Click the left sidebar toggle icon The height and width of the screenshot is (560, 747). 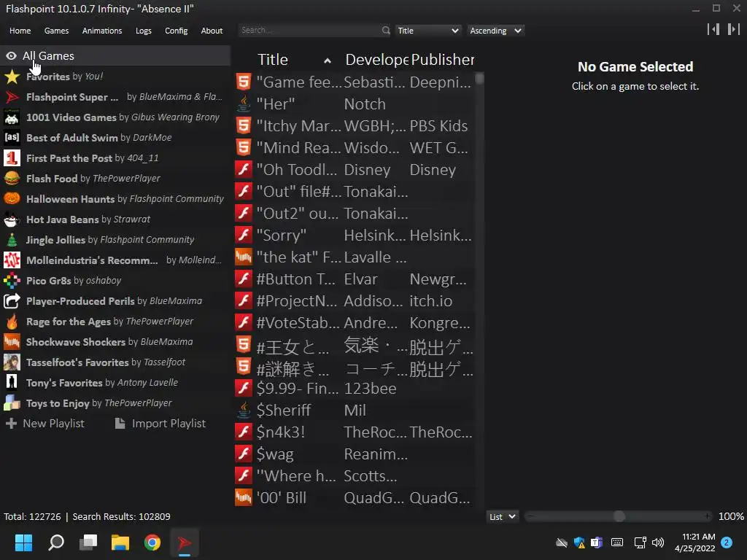[x=713, y=29]
